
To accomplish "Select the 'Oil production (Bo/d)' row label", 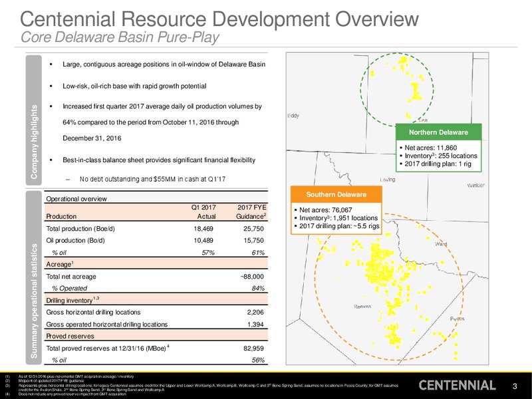I will point(75,240).
